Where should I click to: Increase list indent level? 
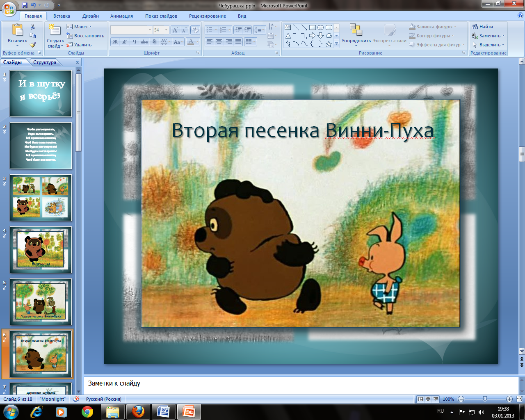247,30
